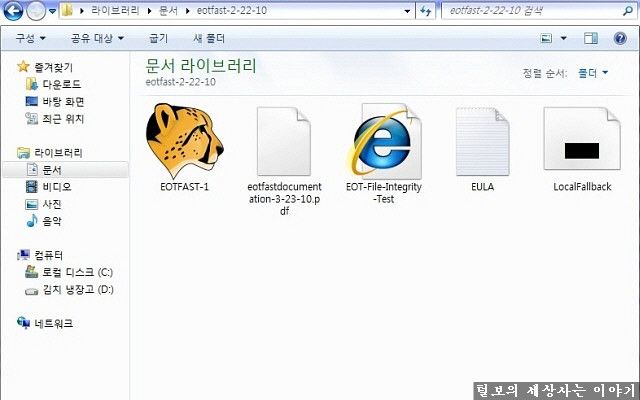
Task: Click the 로컬 디스크 (C:) drive icon
Action: click(x=31, y=272)
